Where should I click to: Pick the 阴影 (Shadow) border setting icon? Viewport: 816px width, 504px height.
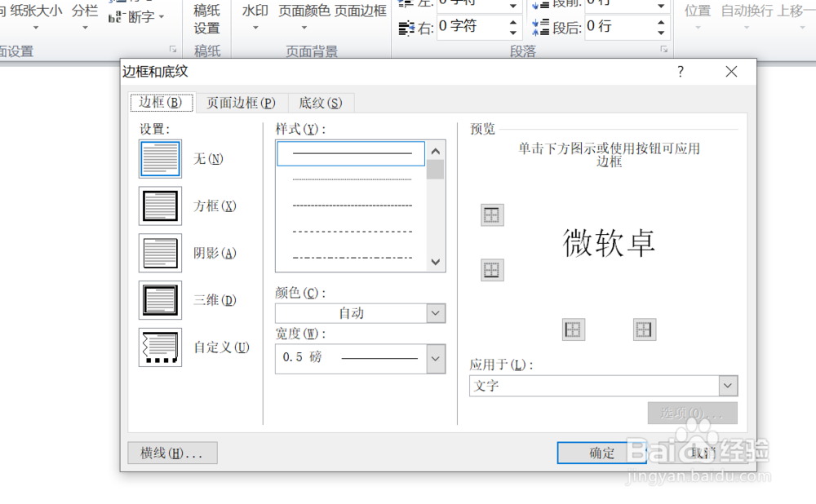[160, 253]
